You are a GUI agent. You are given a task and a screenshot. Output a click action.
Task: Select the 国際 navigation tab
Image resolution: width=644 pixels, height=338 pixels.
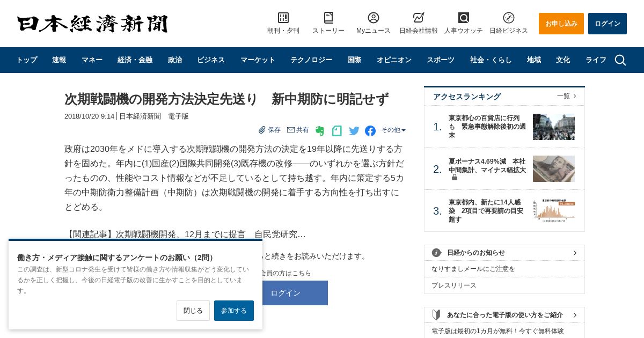point(354,60)
